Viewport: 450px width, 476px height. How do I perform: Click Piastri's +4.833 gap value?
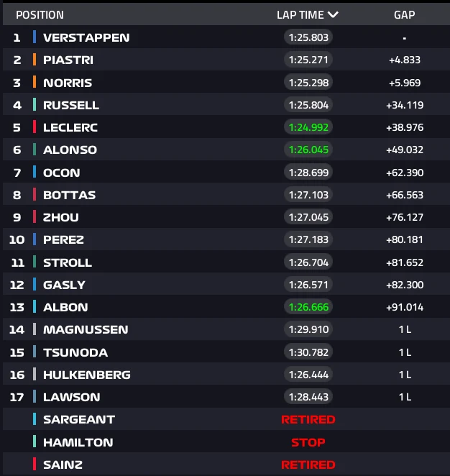[405, 60]
